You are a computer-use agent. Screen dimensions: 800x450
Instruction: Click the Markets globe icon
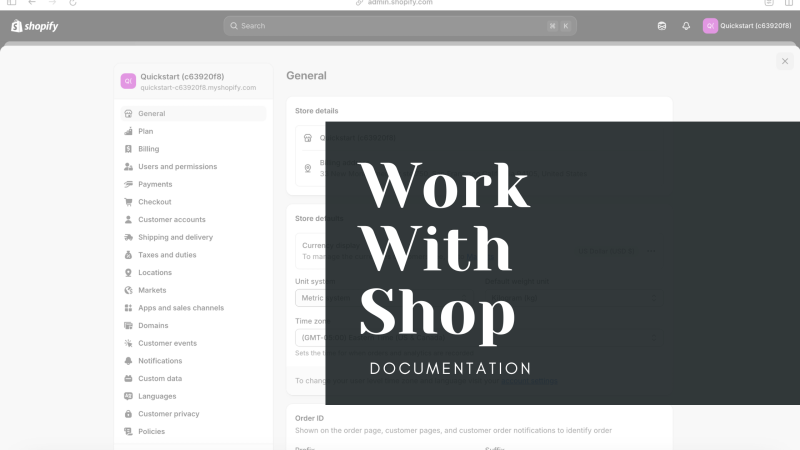(x=128, y=290)
